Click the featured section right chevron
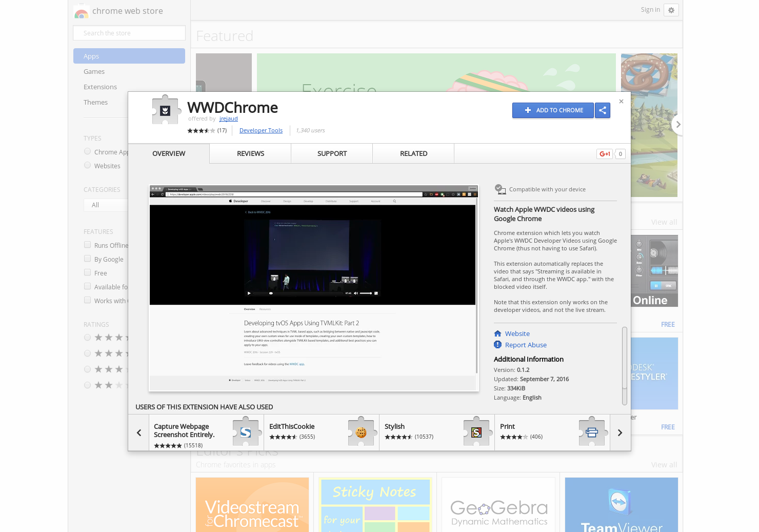The width and height of the screenshot is (759, 532). click(x=678, y=124)
